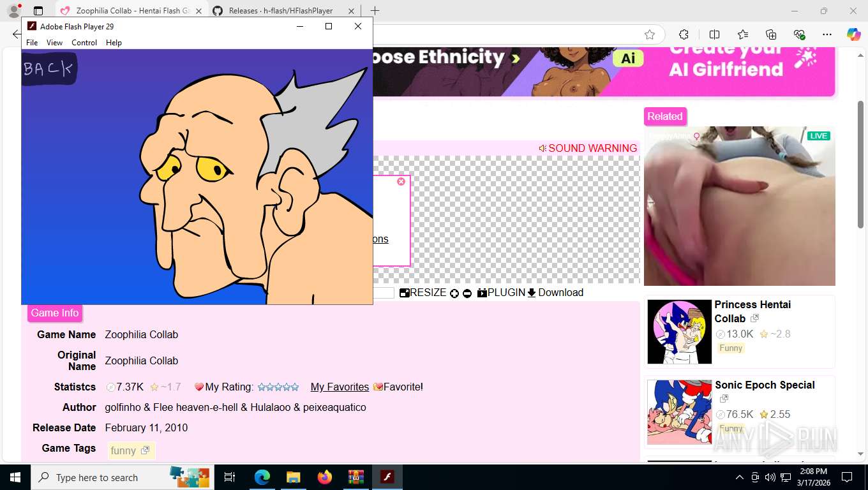868x490 pixels.
Task: Click the RESIZE option below the game
Action: (x=423, y=293)
